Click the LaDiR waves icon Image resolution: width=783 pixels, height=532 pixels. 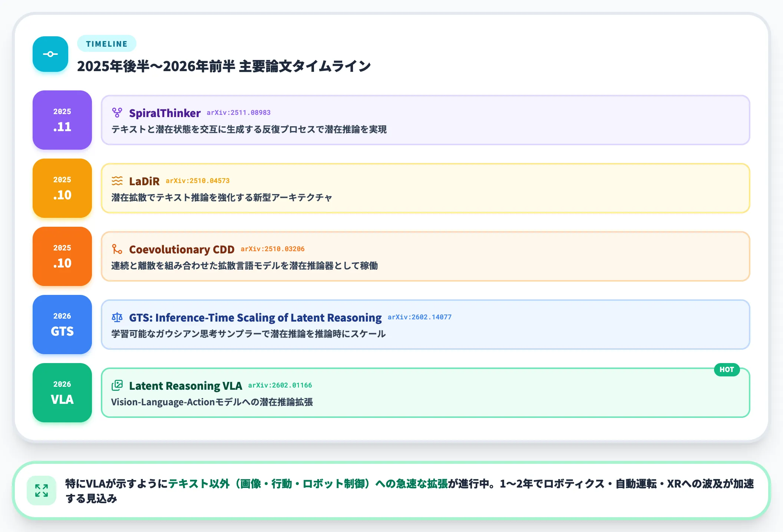(x=117, y=181)
